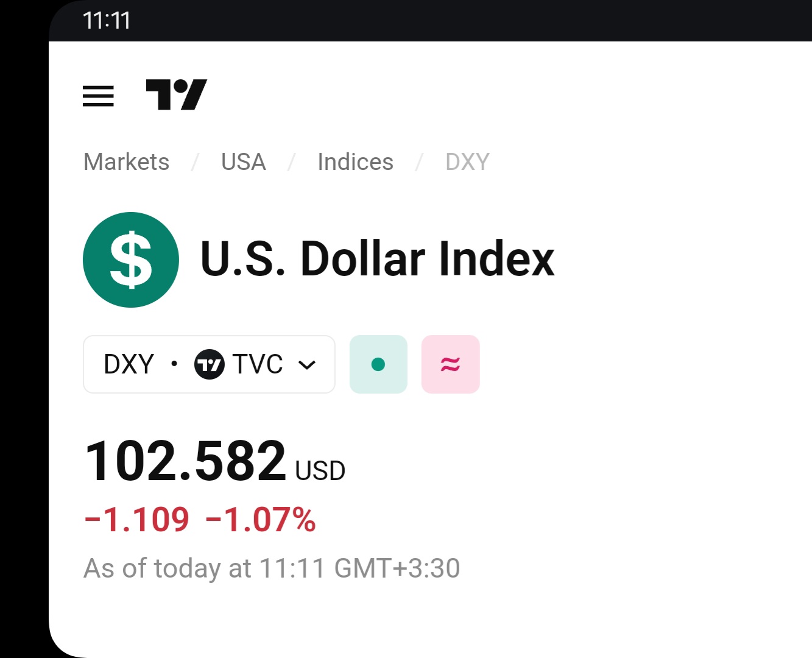Click the pink approximately-equal indicator badge
Screen dimensions: 812x658
pos(450,364)
